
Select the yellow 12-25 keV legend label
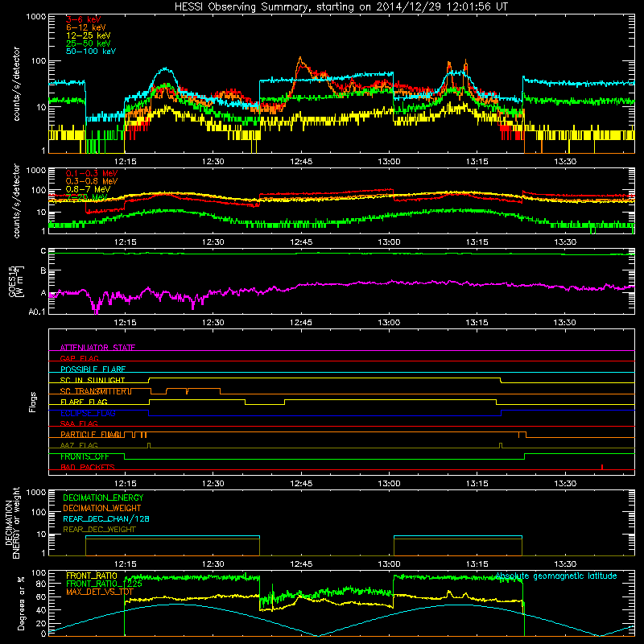(89, 35)
